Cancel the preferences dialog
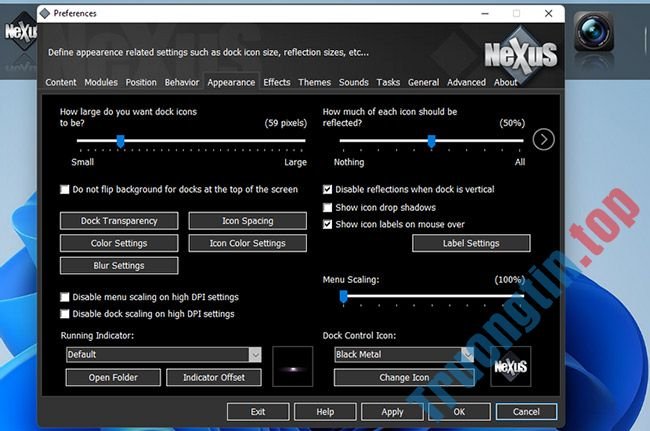Image resolution: width=650 pixels, height=431 pixels. point(526,412)
